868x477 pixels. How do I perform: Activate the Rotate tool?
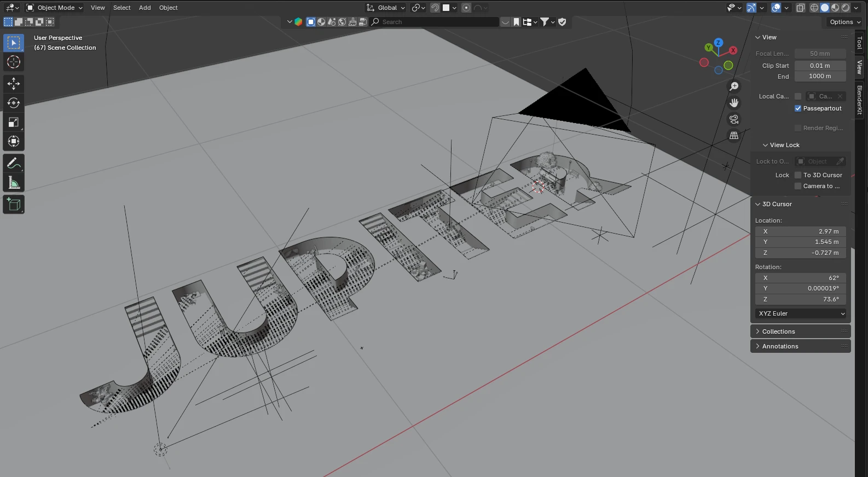point(14,103)
